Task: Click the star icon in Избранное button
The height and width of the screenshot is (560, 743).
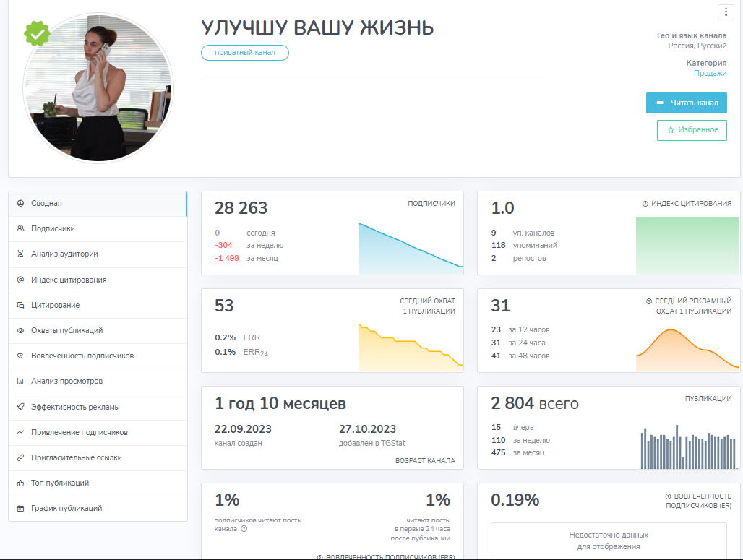Action: (x=671, y=130)
